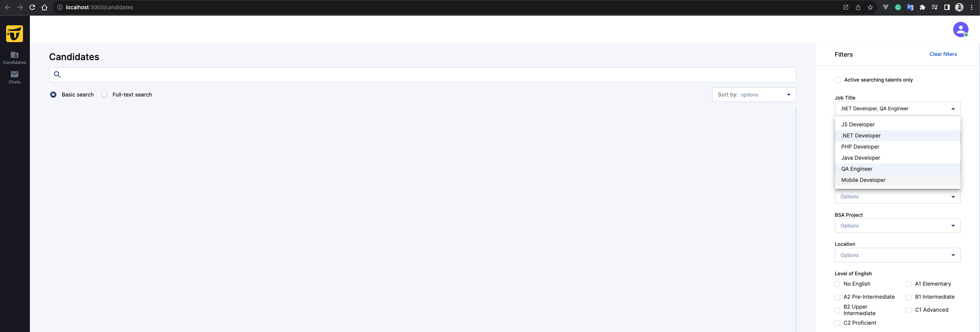Select the Full-text search radio button

(x=104, y=95)
